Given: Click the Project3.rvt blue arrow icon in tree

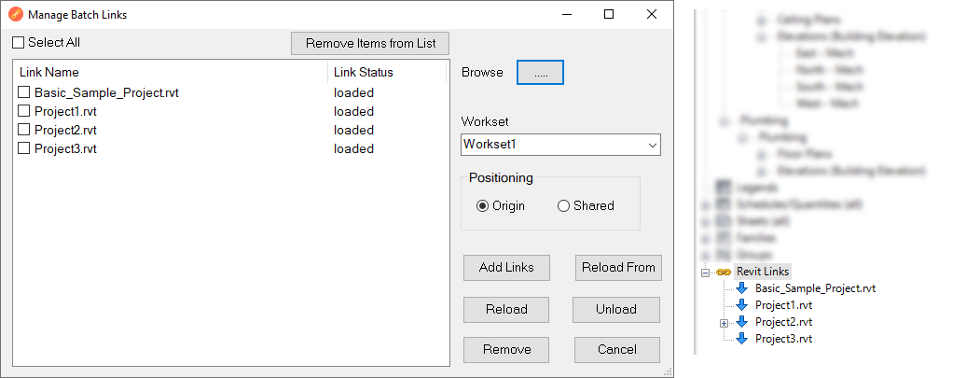Looking at the screenshot, I should point(742,339).
